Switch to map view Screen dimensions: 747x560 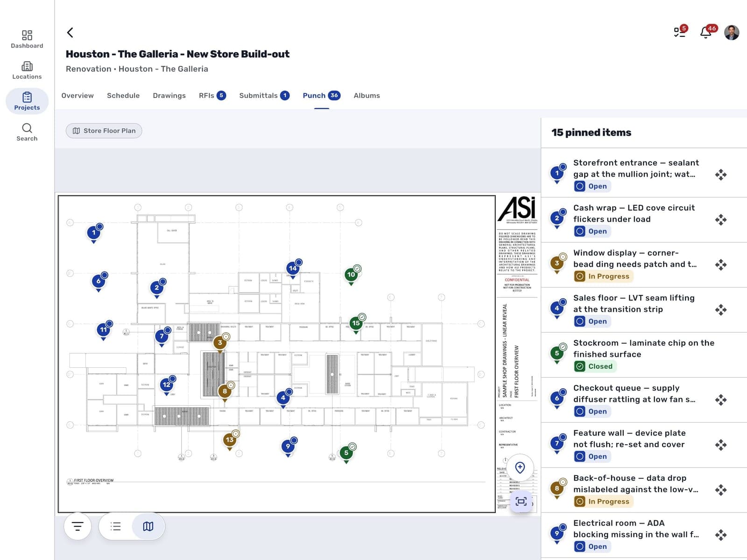(148, 526)
